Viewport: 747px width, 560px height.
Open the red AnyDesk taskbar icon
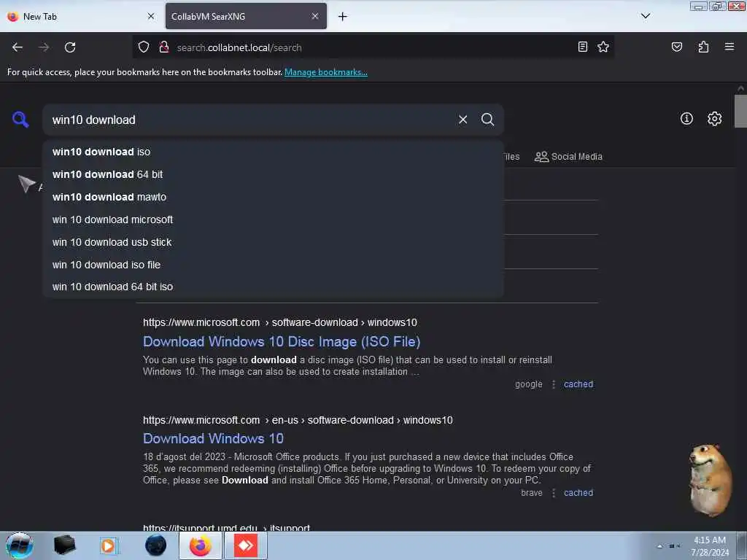point(246,545)
